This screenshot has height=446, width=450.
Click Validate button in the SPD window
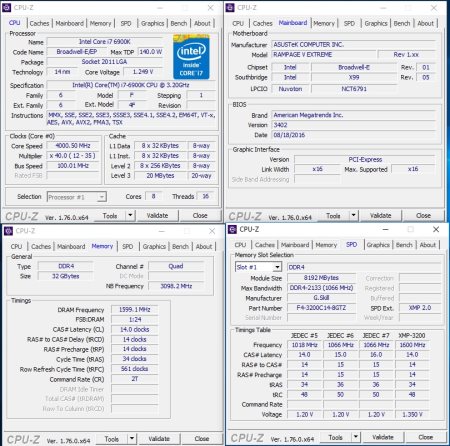[x=383, y=437]
